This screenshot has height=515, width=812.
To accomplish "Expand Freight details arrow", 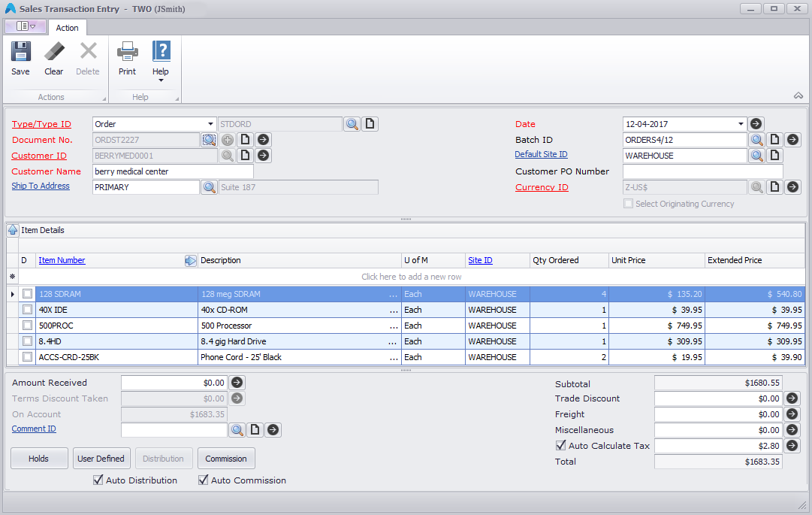I will pyautogui.click(x=792, y=414).
